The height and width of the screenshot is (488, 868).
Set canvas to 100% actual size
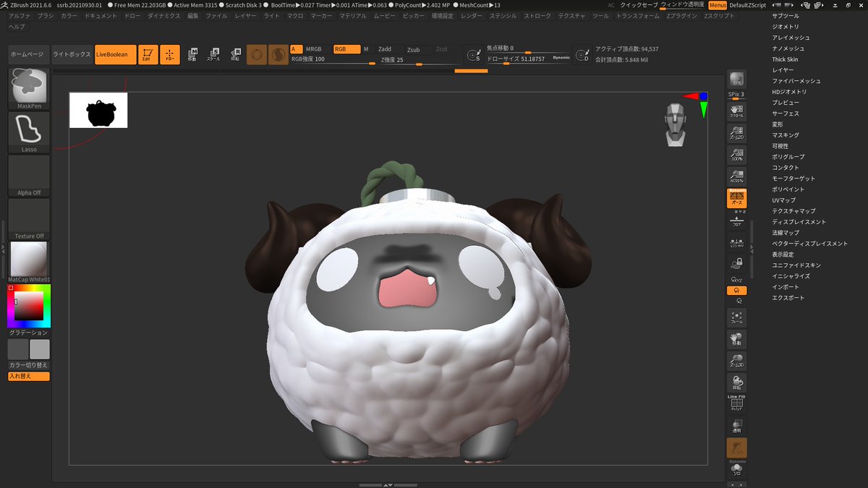(737, 154)
